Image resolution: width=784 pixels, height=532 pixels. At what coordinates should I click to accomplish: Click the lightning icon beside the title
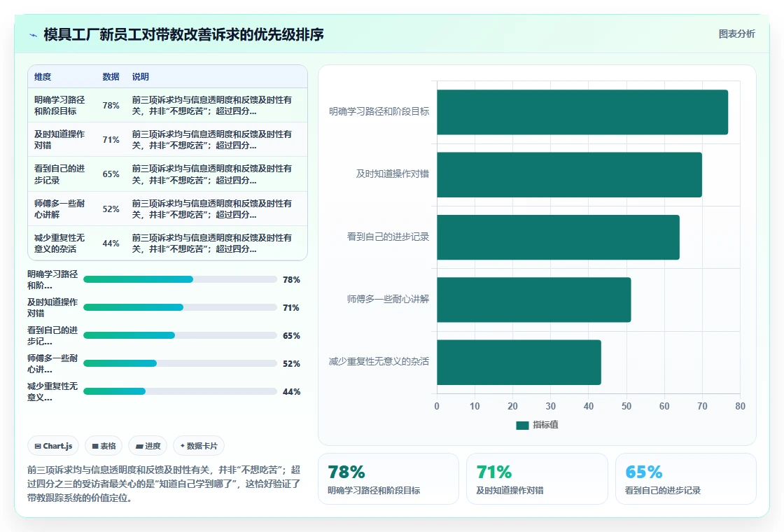[34, 35]
